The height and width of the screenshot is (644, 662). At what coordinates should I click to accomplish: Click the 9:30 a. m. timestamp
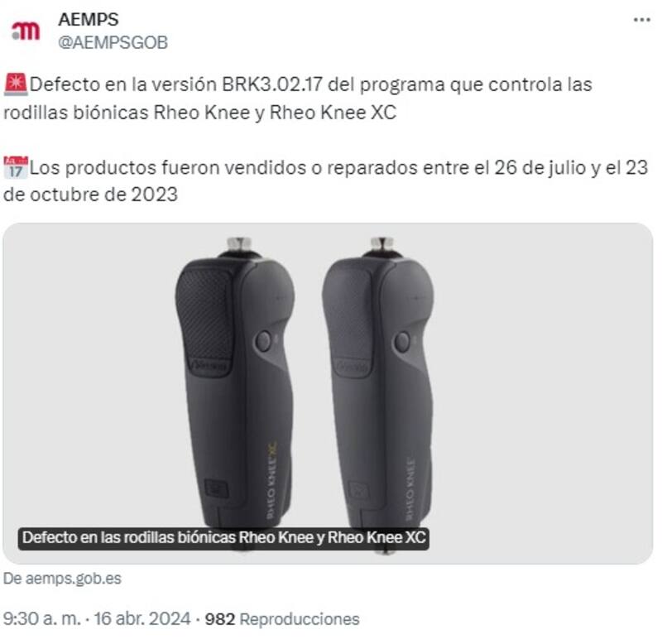pyautogui.click(x=42, y=619)
